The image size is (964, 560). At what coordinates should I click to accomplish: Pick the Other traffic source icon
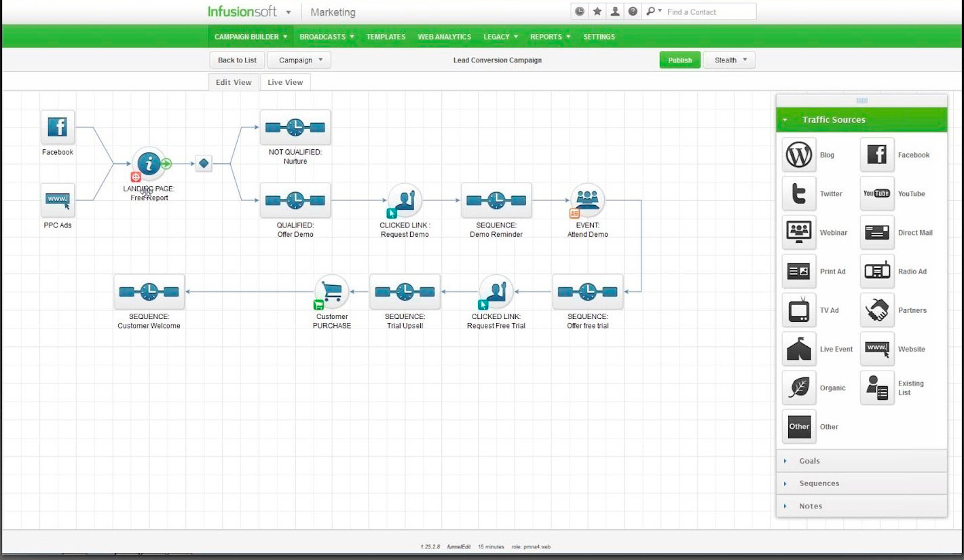click(x=799, y=426)
